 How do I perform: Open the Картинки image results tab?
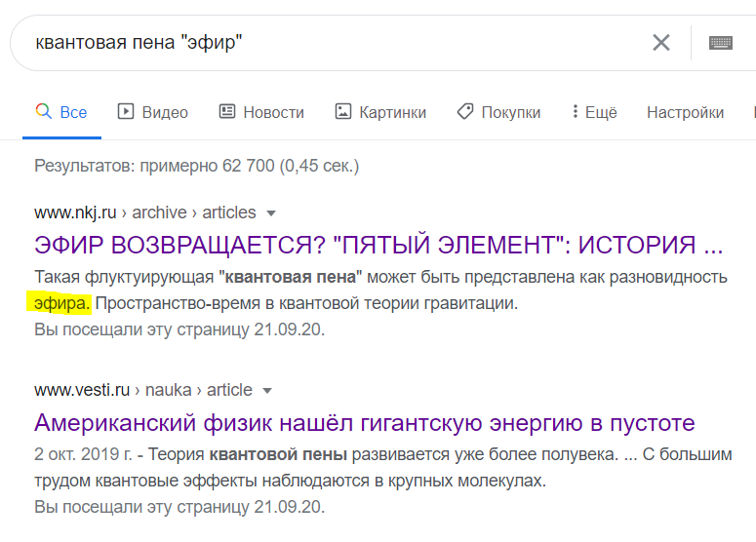tap(380, 112)
